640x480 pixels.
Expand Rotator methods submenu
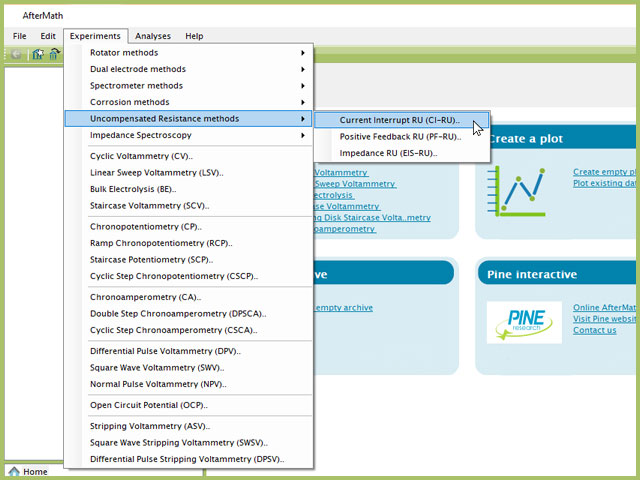click(189, 53)
